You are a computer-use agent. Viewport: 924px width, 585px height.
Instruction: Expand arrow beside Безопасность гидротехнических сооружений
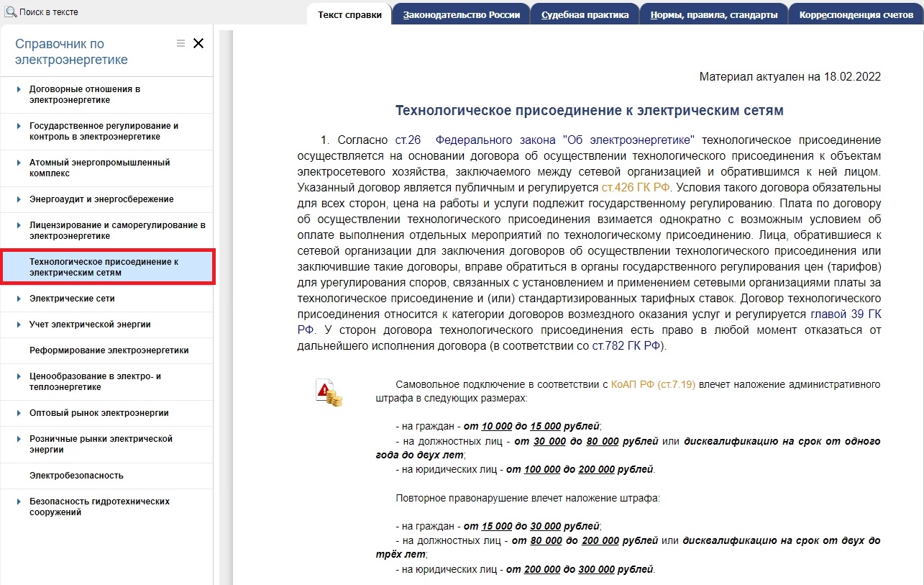pyautogui.click(x=19, y=502)
